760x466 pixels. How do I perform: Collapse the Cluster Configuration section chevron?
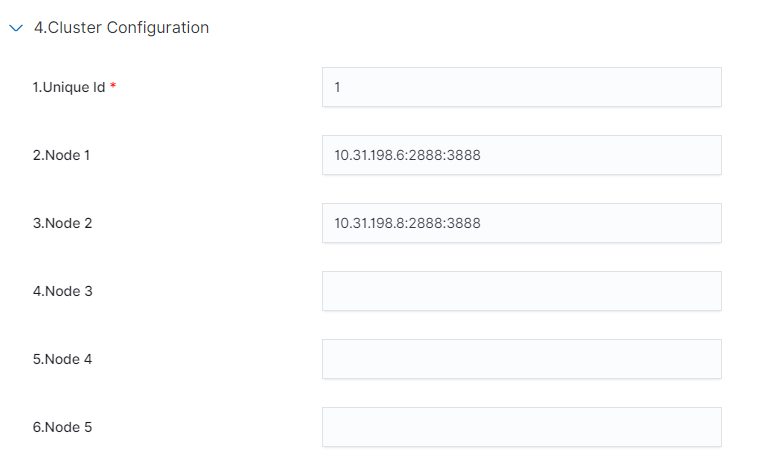tap(15, 29)
